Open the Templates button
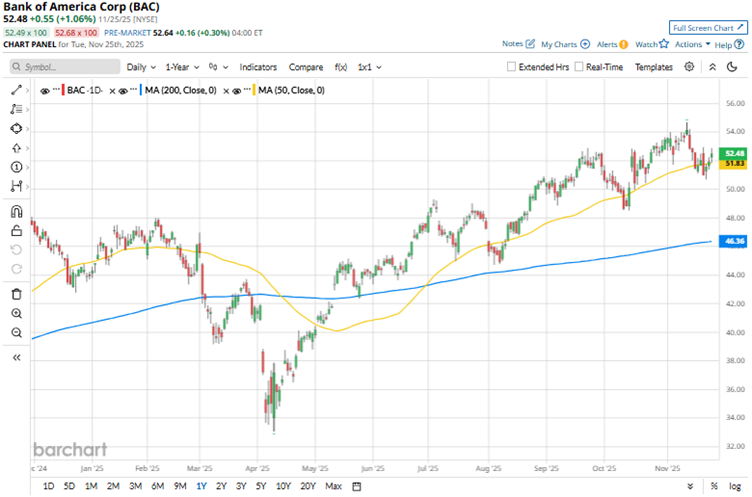Viewport: 752px width, 497px height. 654,67
